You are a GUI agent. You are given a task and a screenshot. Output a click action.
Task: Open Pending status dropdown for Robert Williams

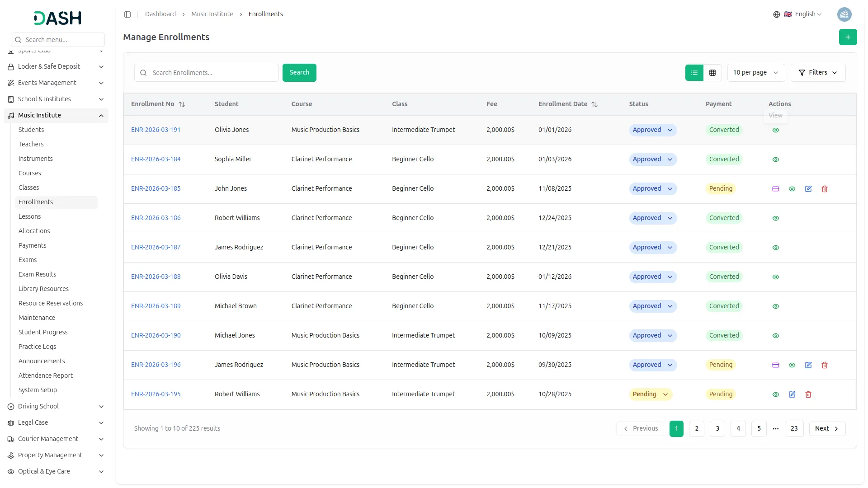650,394
